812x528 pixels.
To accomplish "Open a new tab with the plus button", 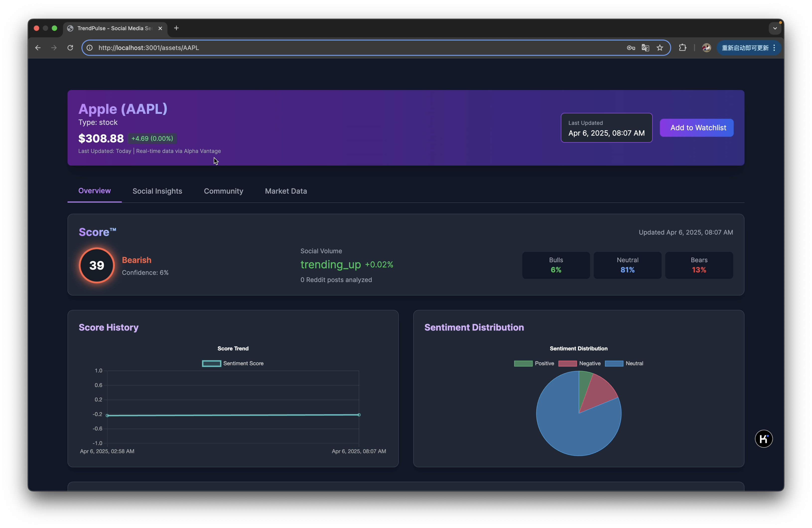I will coord(176,28).
